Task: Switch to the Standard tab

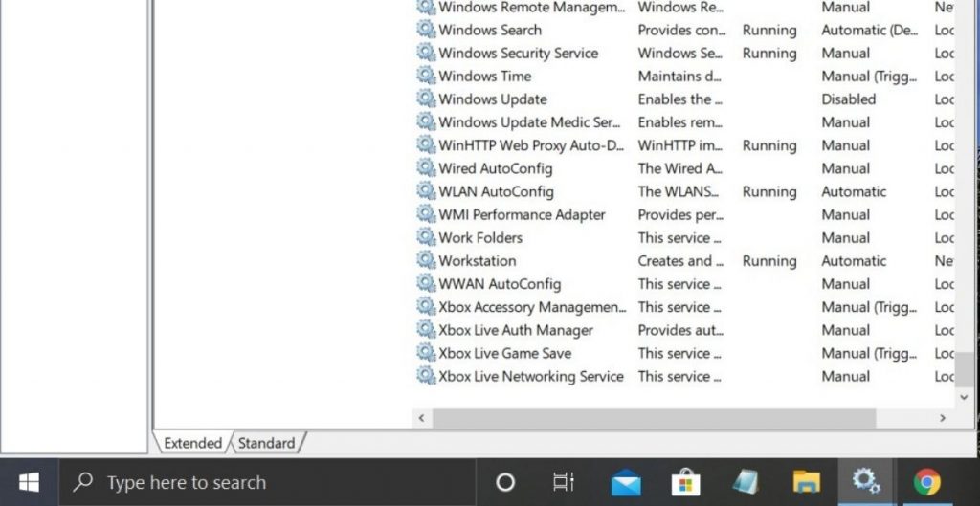Action: coord(266,443)
